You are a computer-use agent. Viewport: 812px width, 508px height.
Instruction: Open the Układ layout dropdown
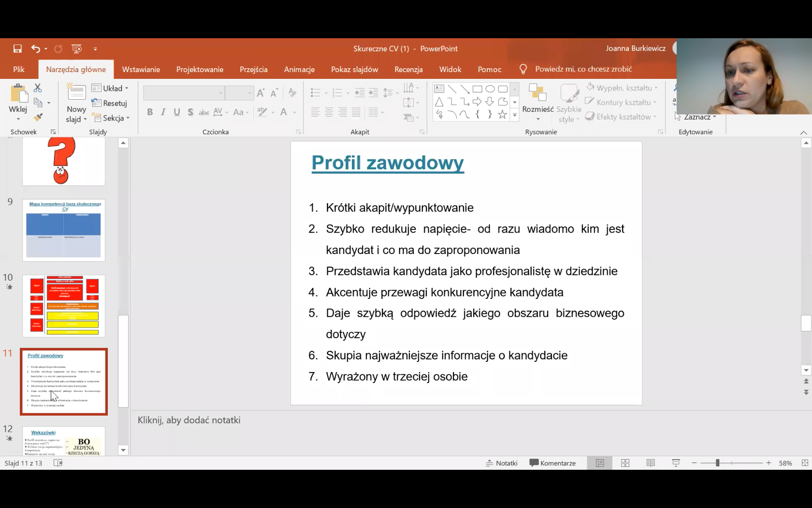(110, 88)
